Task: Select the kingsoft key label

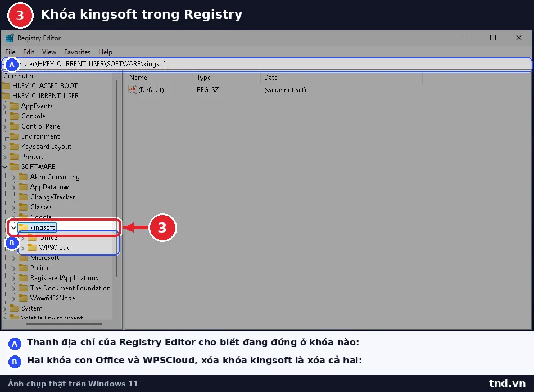Action: pyautogui.click(x=42, y=227)
